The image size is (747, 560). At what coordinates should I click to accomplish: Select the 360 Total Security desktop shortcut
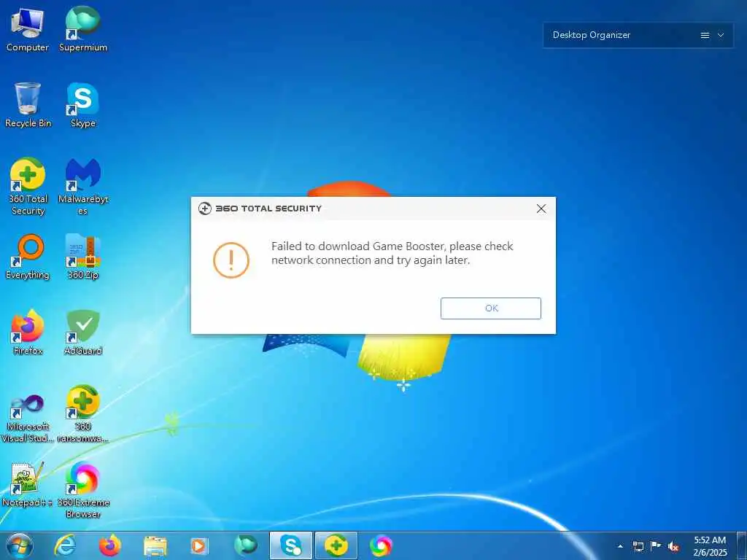click(x=28, y=187)
